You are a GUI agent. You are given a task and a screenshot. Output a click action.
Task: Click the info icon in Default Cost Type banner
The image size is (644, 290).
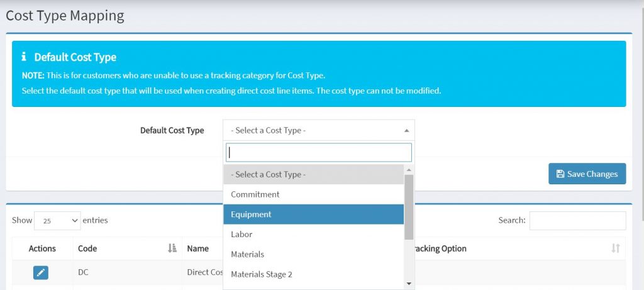coord(24,57)
